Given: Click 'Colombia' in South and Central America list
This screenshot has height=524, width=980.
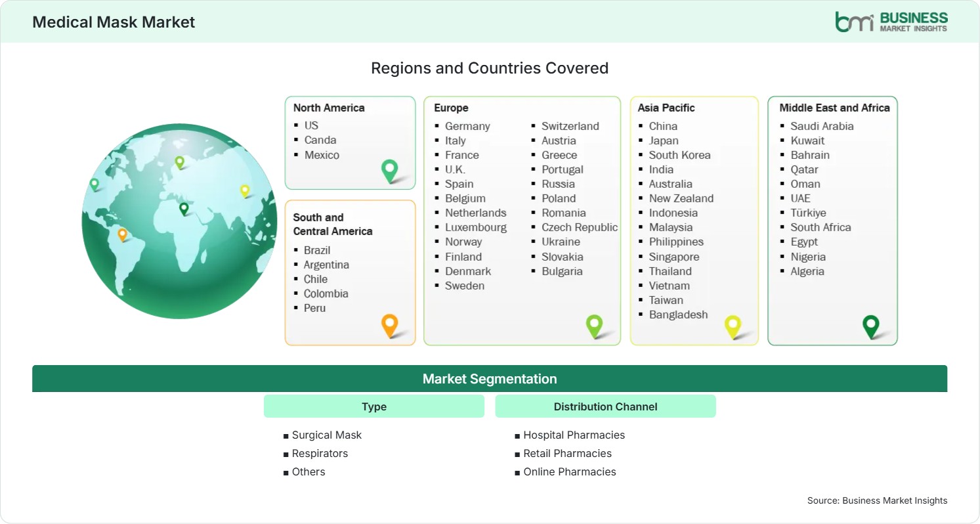Looking at the screenshot, I should tap(326, 294).
